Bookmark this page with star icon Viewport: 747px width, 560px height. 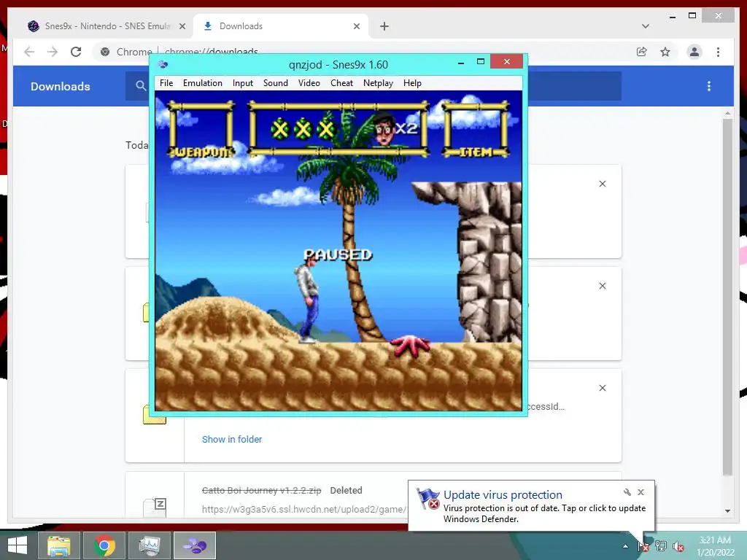[665, 52]
